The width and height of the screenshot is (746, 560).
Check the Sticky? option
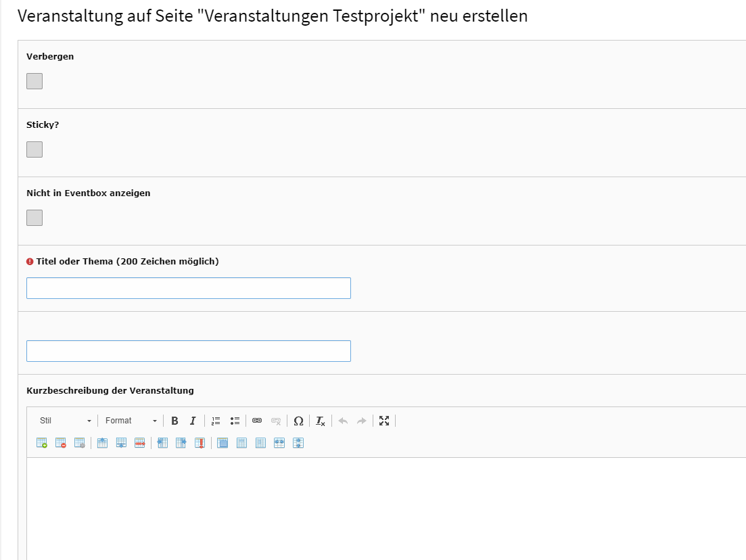pyautogui.click(x=34, y=149)
